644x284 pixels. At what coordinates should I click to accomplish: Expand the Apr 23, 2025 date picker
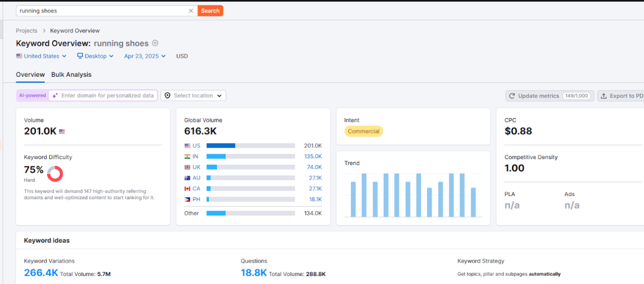(145, 56)
